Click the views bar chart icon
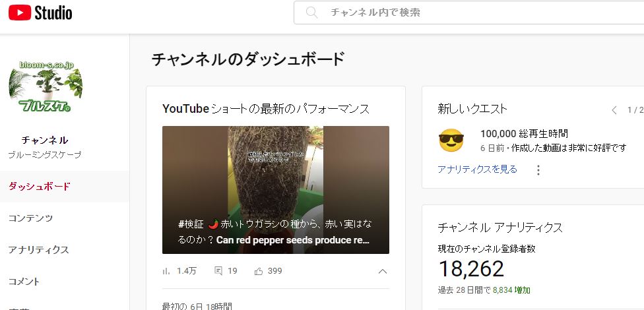Image resolution: width=644 pixels, height=310 pixels. click(166, 271)
